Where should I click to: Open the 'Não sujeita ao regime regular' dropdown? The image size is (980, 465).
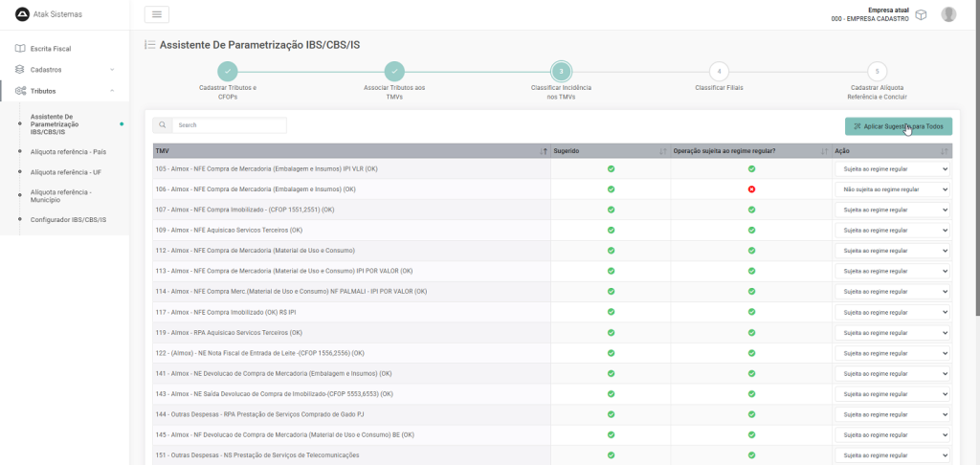pos(892,189)
